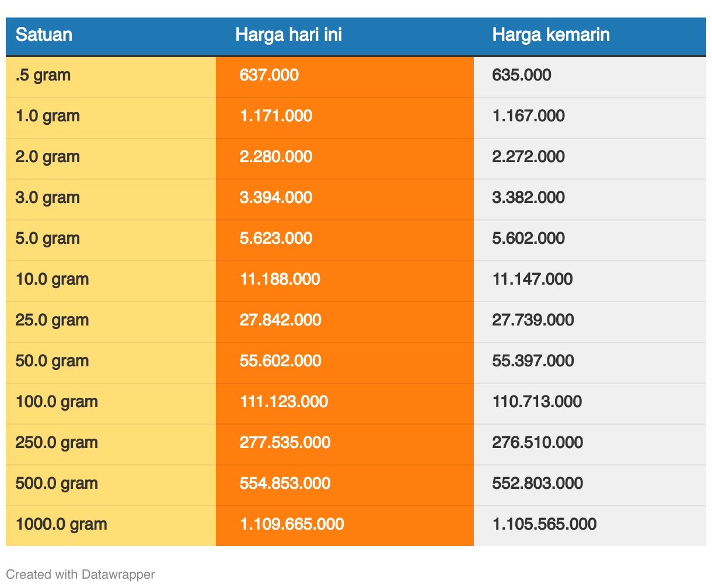This screenshot has width=712, height=588.
Task: Click yesterday's price 3.382.000
Action: click(x=528, y=198)
